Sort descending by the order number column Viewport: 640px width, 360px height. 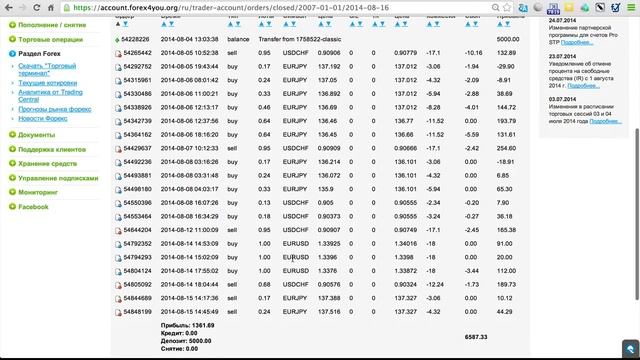(125, 24)
